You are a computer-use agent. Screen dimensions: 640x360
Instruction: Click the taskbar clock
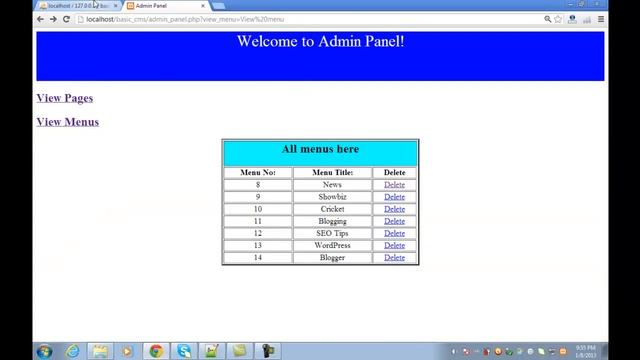click(x=586, y=351)
